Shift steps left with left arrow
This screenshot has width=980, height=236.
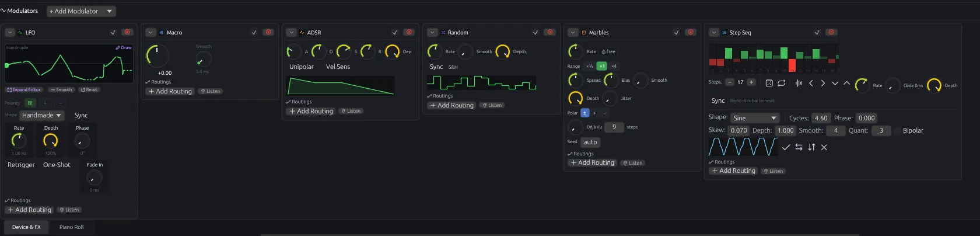click(x=811, y=83)
